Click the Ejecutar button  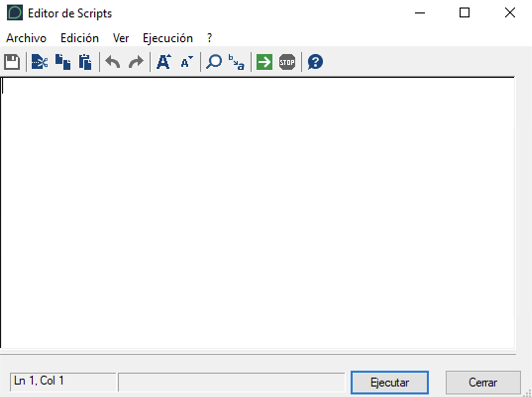tap(389, 383)
